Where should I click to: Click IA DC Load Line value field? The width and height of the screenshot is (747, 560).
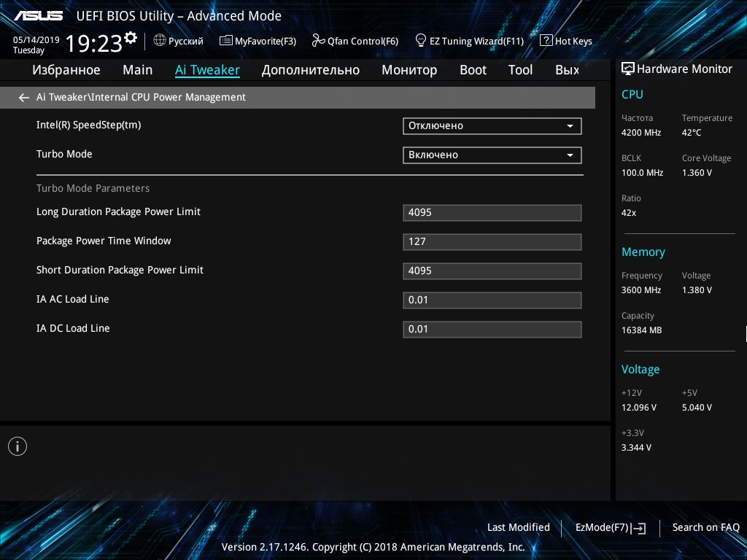pos(492,330)
